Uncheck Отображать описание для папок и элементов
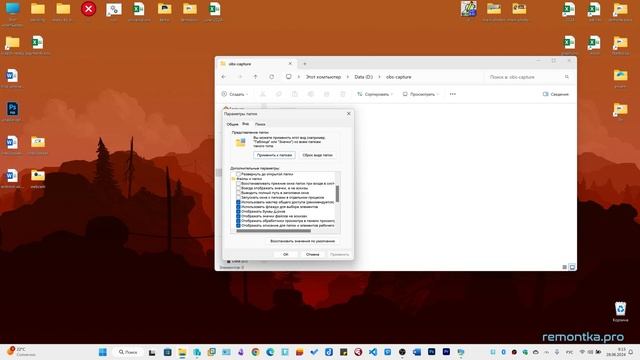This screenshot has height=360, width=640. 238,225
